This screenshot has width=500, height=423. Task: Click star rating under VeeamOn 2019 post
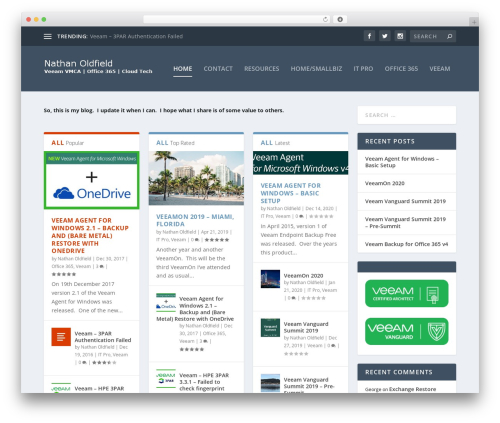pyautogui.click(x=217, y=240)
